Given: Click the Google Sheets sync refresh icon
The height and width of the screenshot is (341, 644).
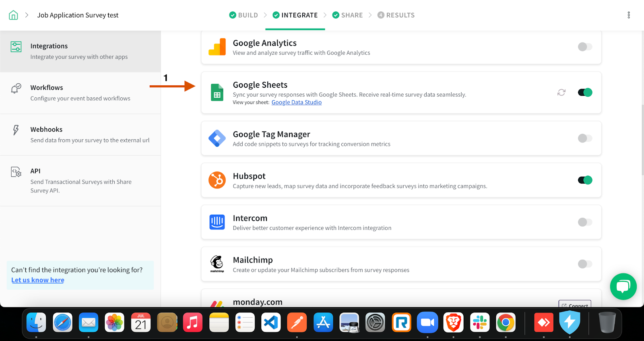Looking at the screenshot, I should (x=561, y=93).
